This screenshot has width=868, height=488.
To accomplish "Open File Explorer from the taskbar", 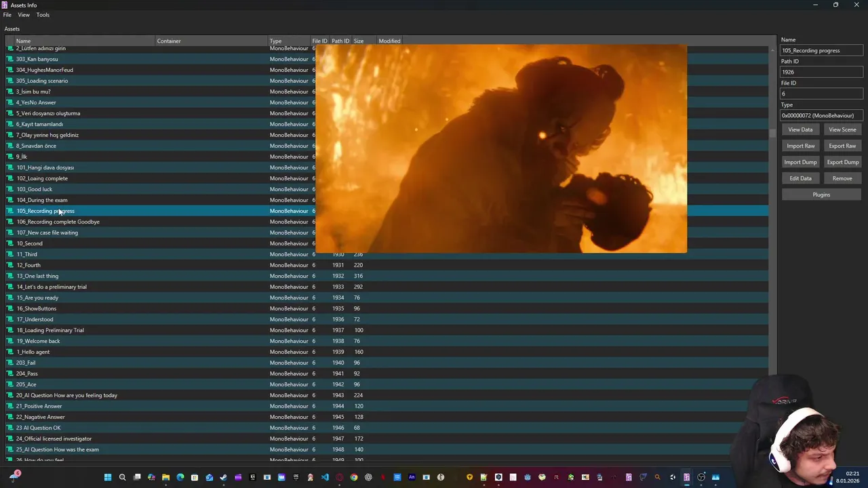I will coord(165,477).
